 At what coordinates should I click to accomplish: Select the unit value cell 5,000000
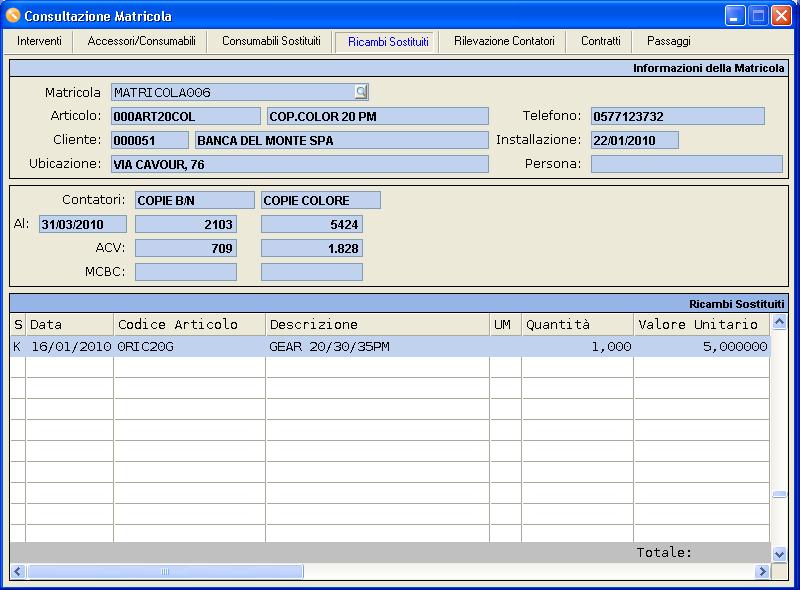[x=702, y=347]
